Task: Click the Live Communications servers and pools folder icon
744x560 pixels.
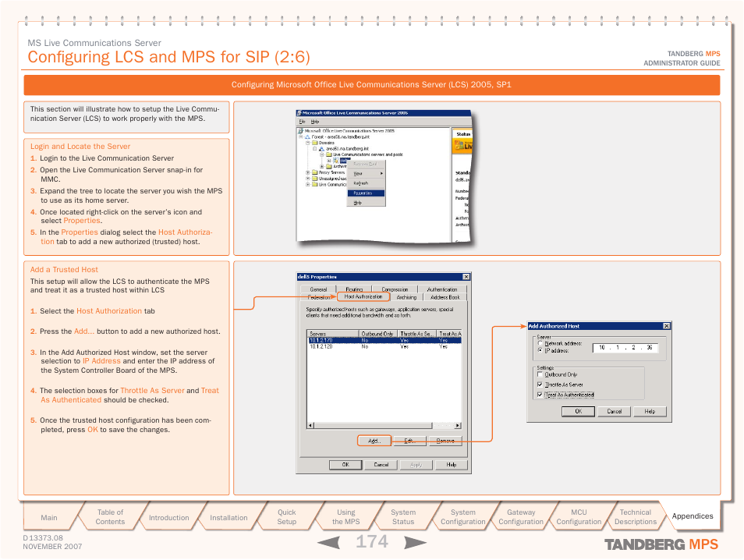Action: point(328,154)
